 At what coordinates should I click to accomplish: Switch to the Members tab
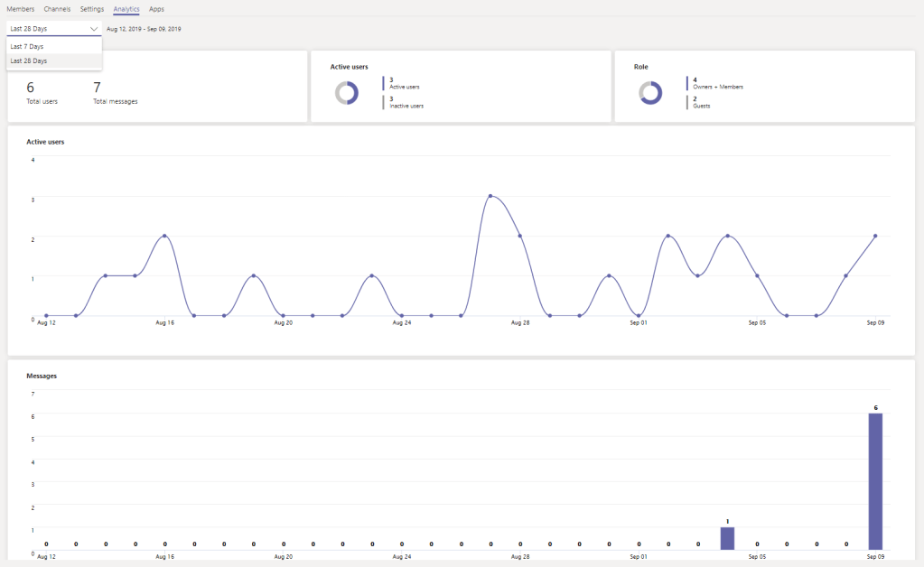[21, 8]
